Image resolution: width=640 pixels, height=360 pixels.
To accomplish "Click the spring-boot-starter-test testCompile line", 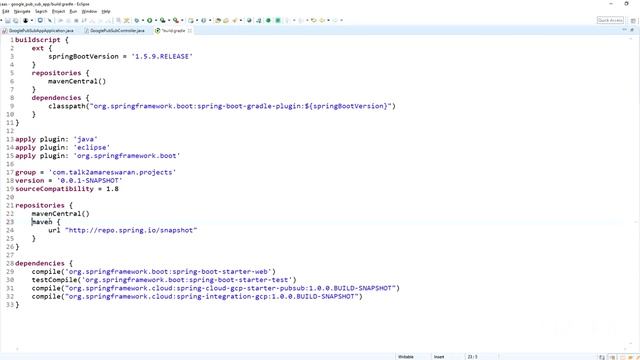I will pos(164,280).
